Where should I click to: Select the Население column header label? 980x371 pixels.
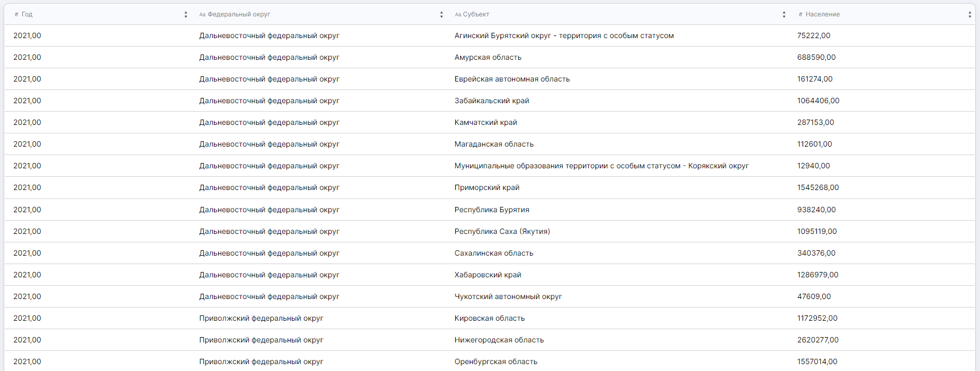822,14
